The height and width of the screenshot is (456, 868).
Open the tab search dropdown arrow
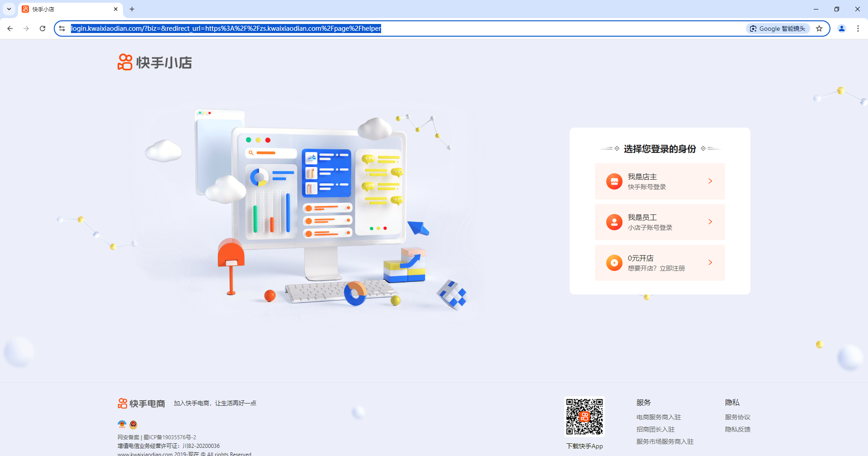[9, 9]
